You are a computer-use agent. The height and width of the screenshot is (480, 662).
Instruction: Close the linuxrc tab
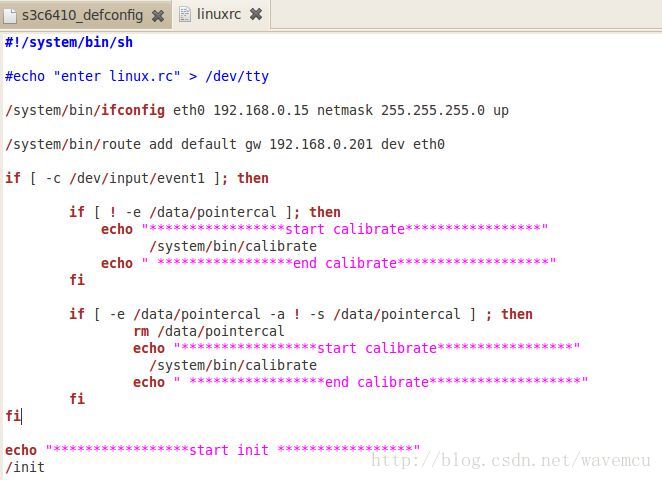click(256, 14)
